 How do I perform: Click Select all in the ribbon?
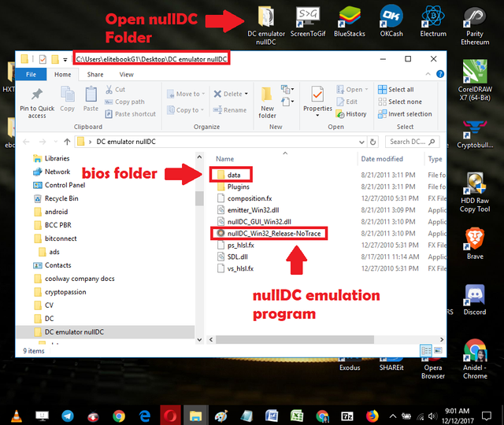point(396,89)
